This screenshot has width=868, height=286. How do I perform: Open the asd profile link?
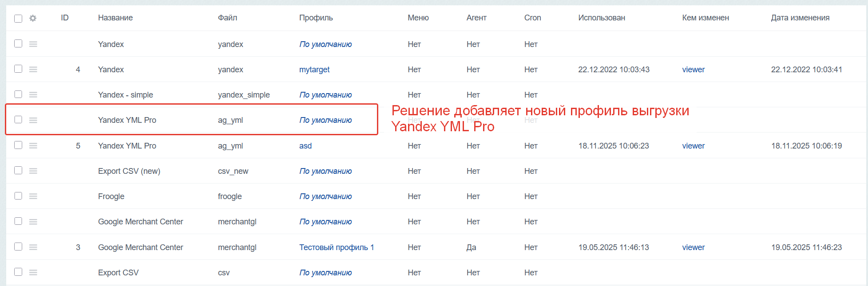point(305,146)
